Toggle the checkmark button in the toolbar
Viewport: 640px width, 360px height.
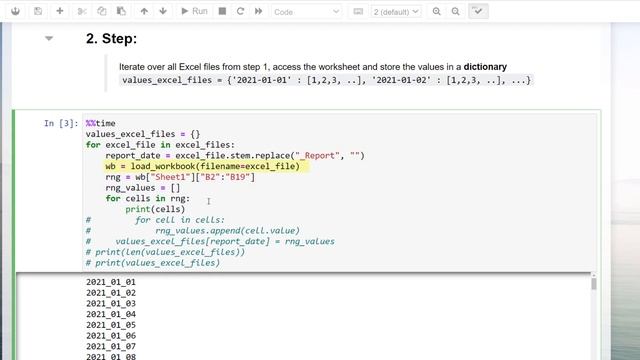pos(478,11)
